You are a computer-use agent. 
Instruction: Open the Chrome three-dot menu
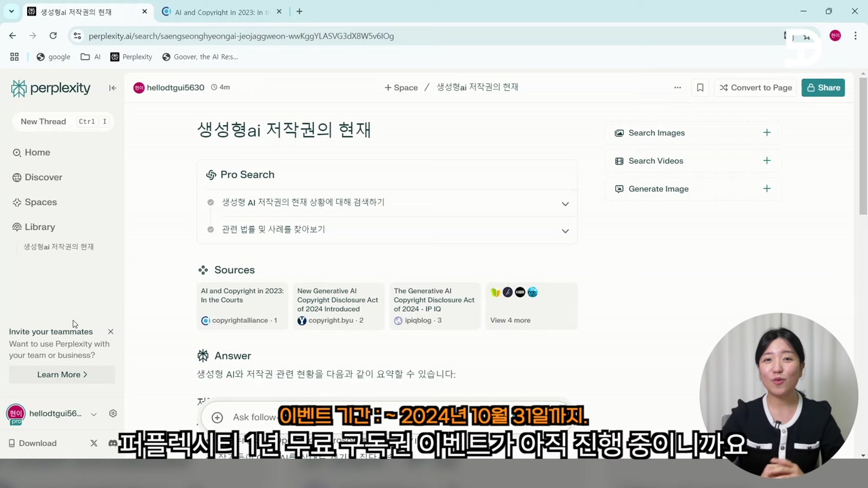855,36
